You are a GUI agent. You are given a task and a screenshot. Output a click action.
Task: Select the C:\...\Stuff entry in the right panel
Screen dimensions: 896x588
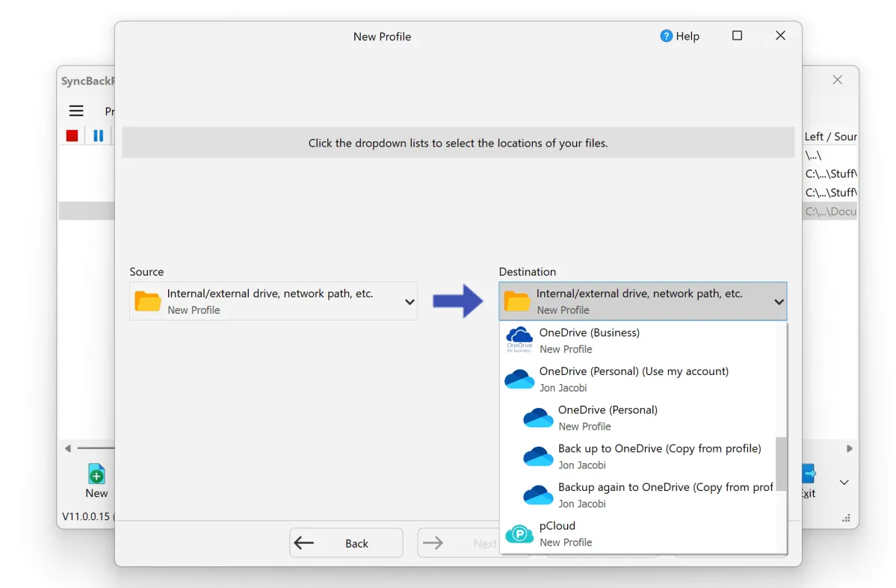[x=829, y=173]
